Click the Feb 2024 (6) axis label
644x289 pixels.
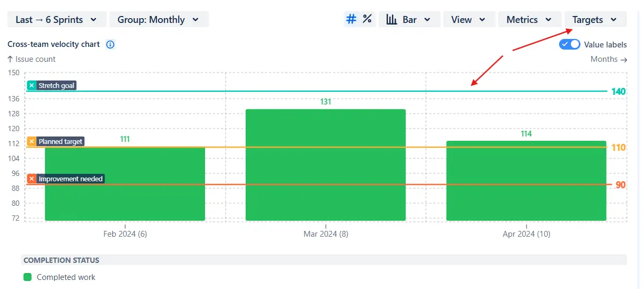pos(125,234)
